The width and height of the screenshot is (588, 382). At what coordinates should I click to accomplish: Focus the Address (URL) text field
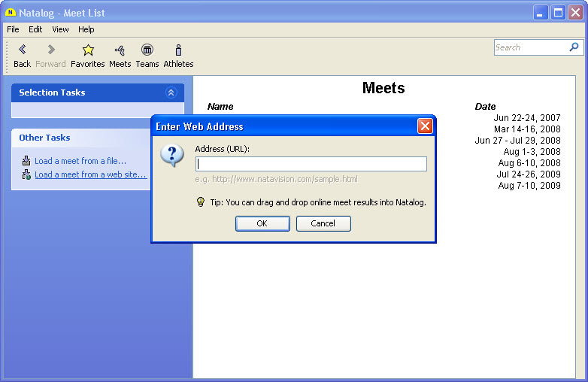point(311,164)
